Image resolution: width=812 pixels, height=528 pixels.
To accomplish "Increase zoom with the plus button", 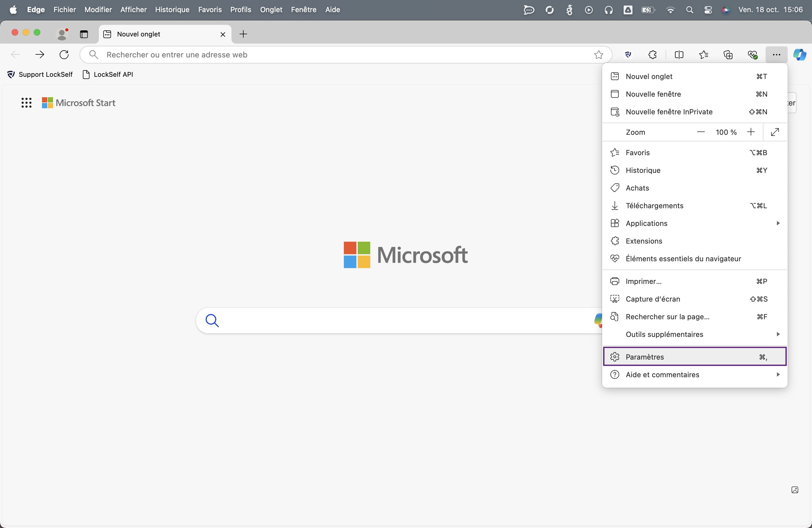I will click(751, 132).
